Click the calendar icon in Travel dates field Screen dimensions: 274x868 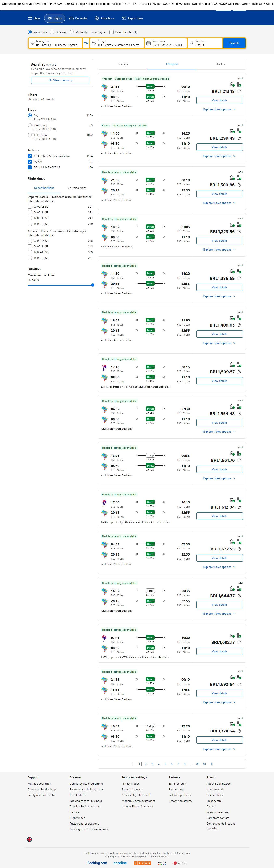click(x=148, y=43)
